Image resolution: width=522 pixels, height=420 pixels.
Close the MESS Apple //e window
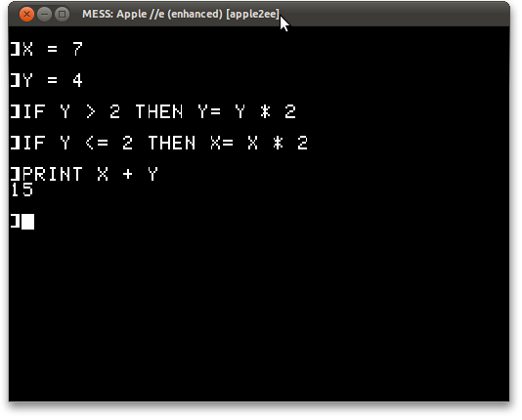(x=26, y=15)
